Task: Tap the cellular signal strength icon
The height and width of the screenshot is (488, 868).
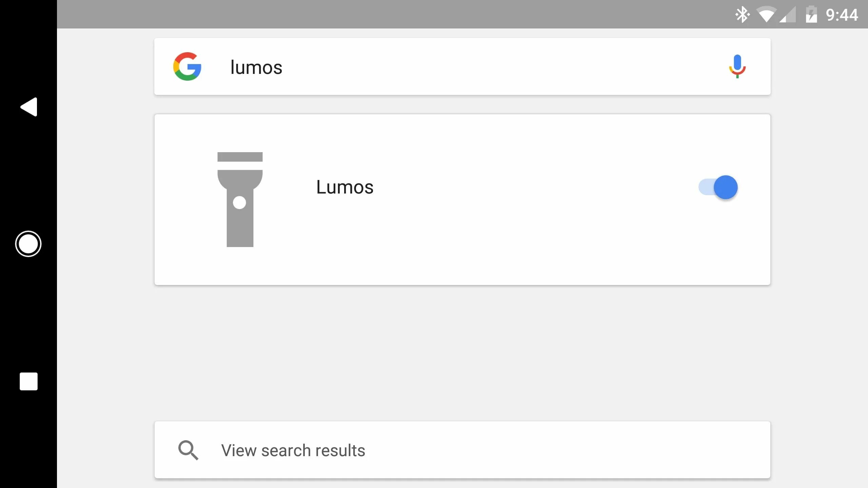Action: pyautogui.click(x=788, y=15)
